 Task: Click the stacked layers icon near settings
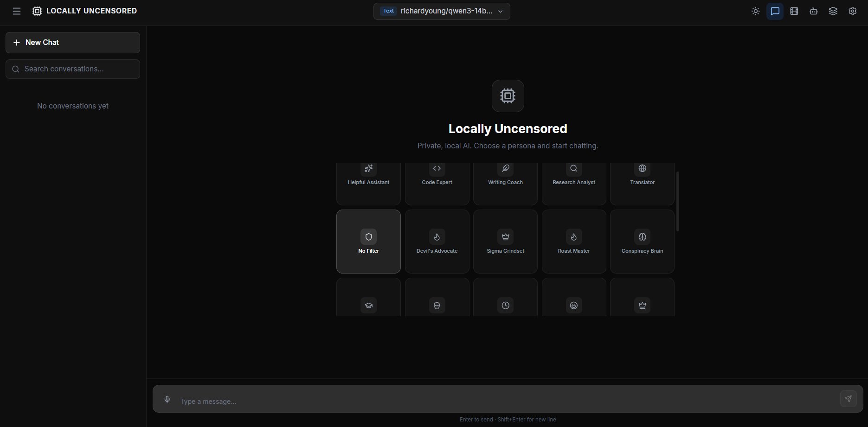pyautogui.click(x=833, y=11)
